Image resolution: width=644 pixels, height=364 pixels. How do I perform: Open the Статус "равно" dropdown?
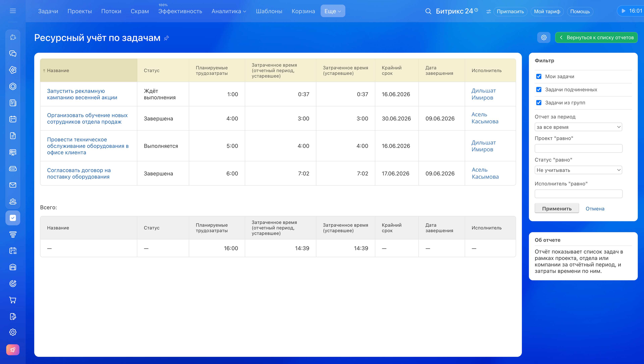point(578,170)
